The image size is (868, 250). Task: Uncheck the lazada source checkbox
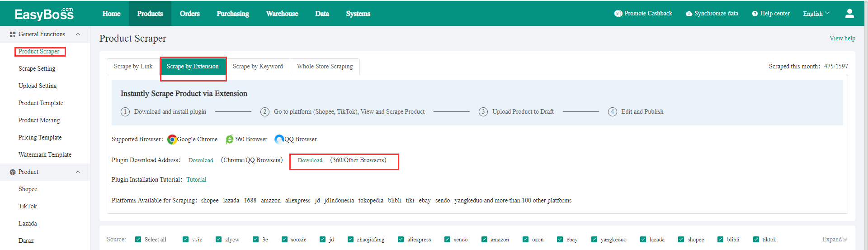point(643,240)
